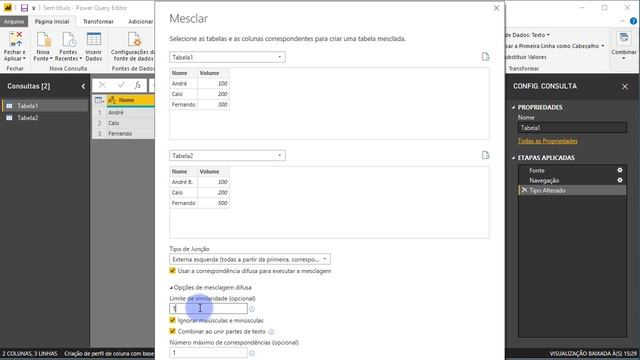
Task: Switch to Página Inicial tab
Action: click(x=52, y=22)
